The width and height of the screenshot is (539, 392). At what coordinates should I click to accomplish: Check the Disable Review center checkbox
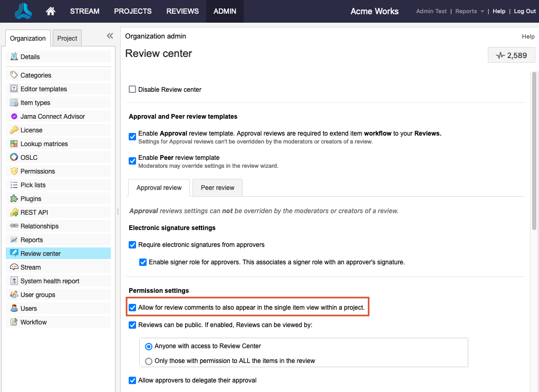click(132, 90)
